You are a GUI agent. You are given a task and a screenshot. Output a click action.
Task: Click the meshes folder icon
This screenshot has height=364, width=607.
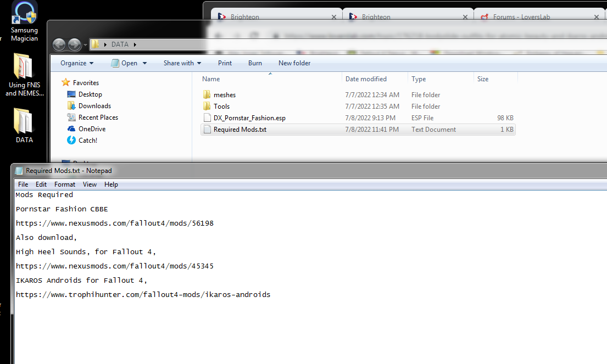(207, 95)
